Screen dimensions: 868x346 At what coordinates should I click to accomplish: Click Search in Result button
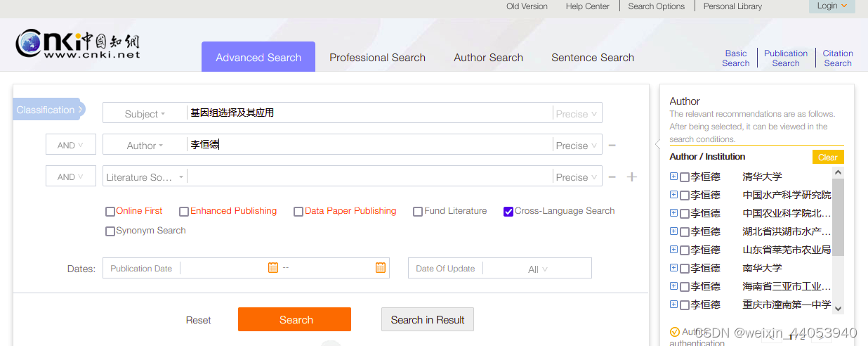[x=428, y=319]
